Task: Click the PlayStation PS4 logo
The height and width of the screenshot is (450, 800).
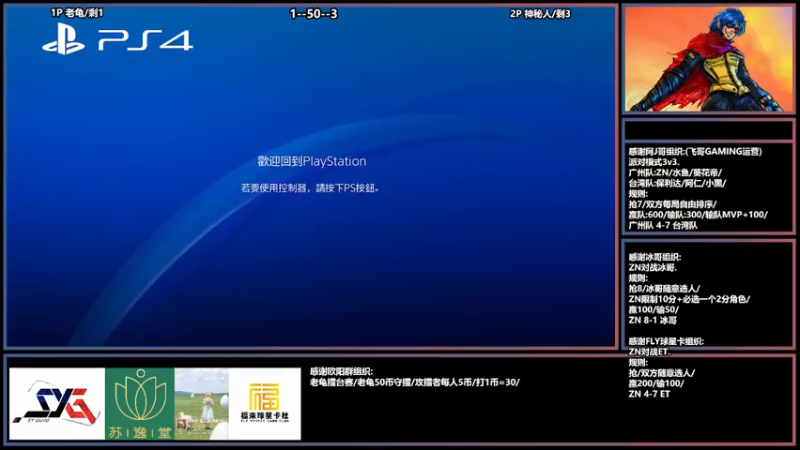Action: (117, 39)
